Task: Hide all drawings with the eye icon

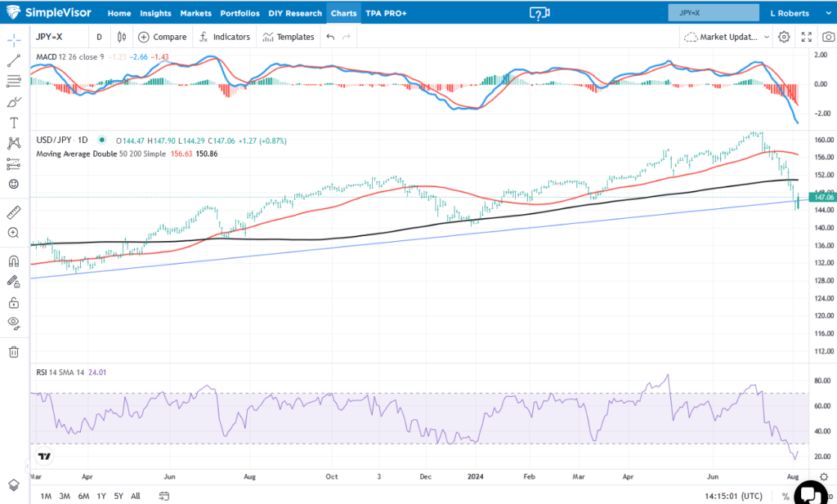Action: point(13,323)
